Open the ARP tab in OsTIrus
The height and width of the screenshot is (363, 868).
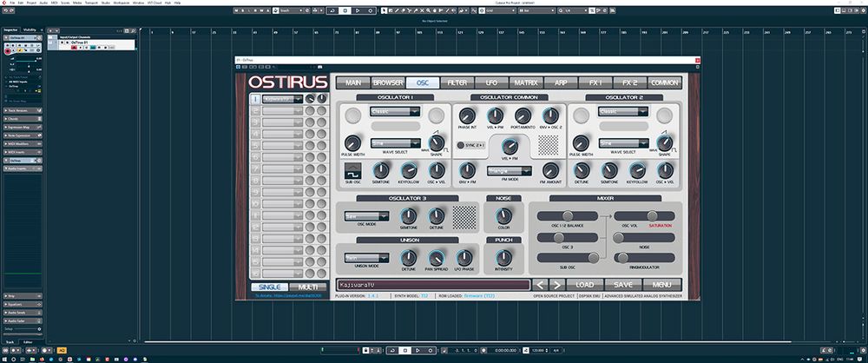click(x=560, y=82)
